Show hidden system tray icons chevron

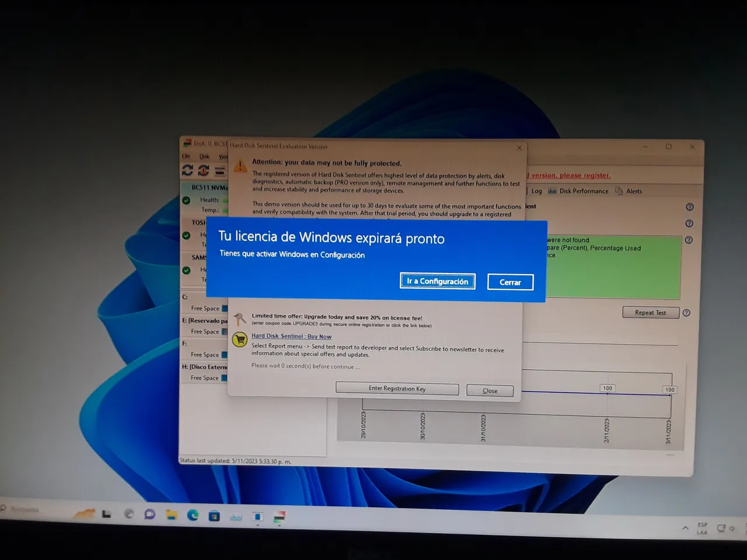click(x=685, y=528)
